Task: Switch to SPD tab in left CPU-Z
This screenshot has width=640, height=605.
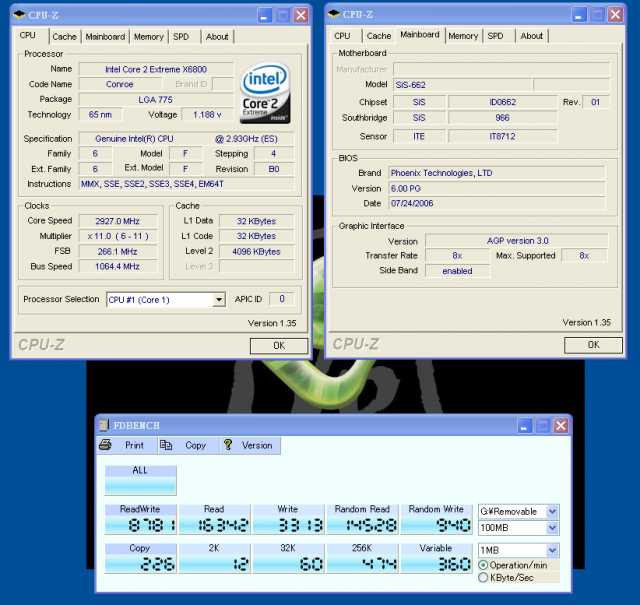Action: coord(181,37)
